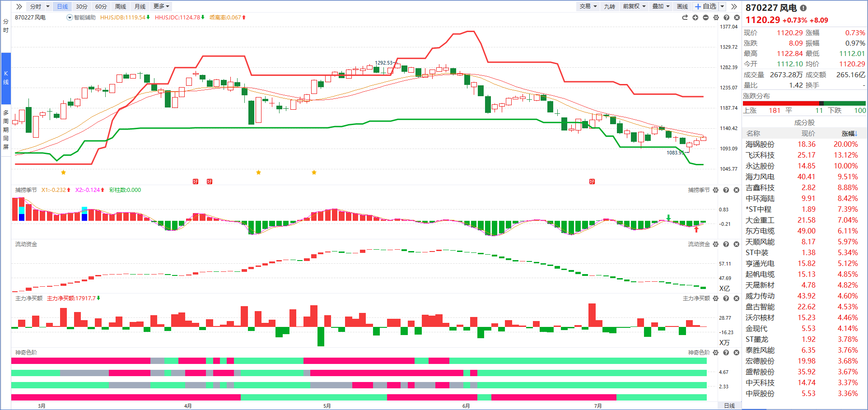Screen dimensions: 868x410
Task: Toggle 九转 indicator on the chart
Action: 609,6
